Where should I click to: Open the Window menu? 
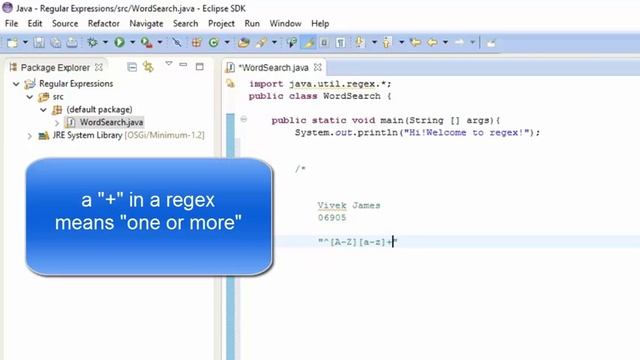pyautogui.click(x=285, y=24)
